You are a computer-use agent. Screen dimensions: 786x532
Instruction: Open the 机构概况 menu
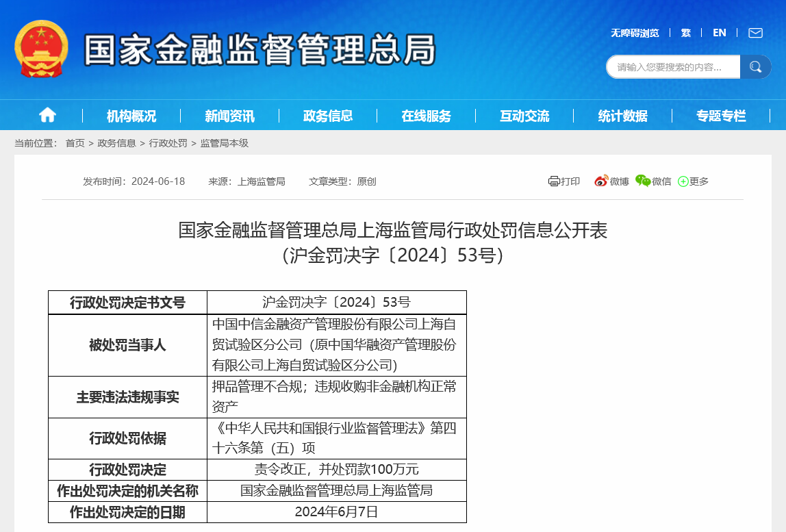(x=131, y=116)
